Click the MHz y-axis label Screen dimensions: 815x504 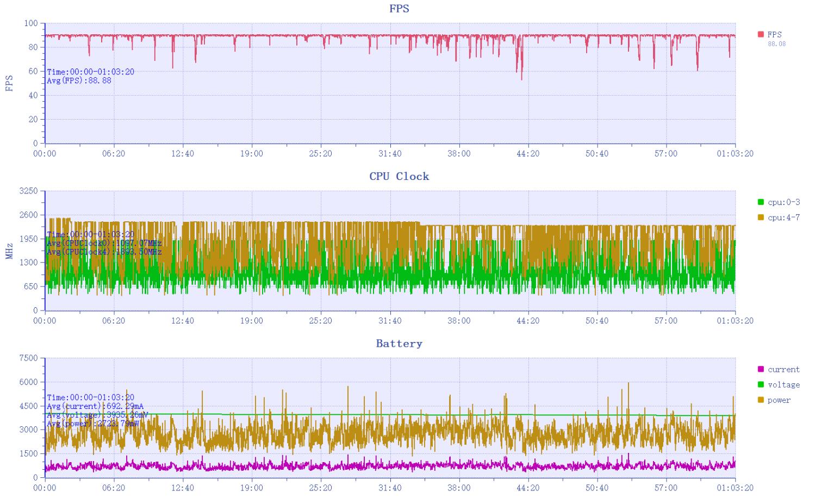(x=9, y=251)
